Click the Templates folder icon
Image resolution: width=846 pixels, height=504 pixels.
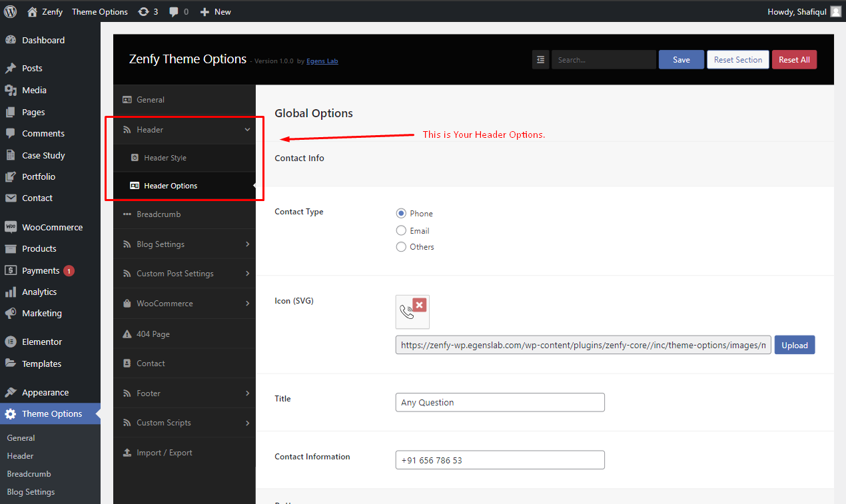click(x=11, y=364)
